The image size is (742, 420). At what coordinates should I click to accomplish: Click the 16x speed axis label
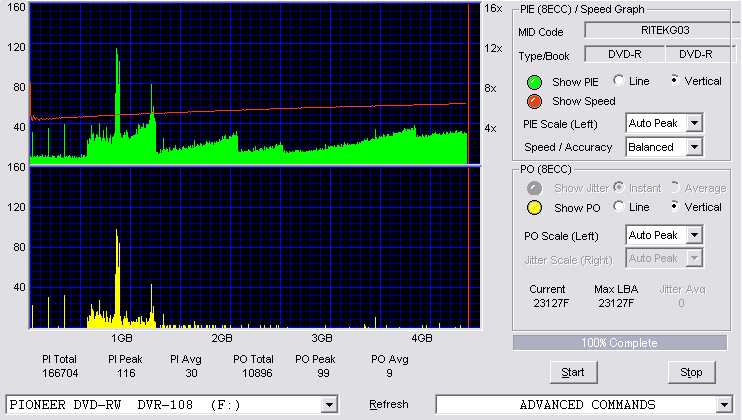[x=493, y=8]
